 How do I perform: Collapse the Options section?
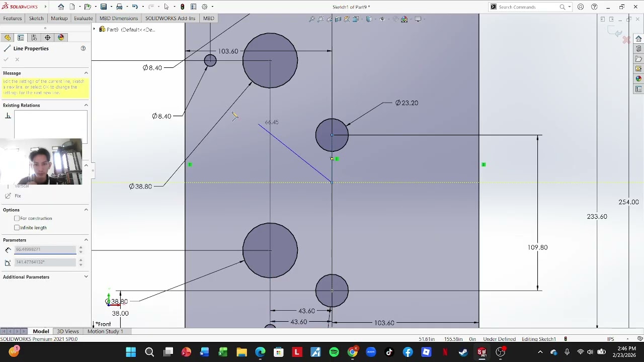point(86,210)
